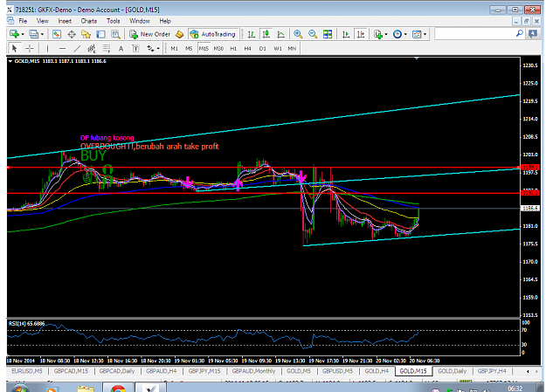Select the crosshair tool
Image resolution: width=546 pixels, height=392 pixels.
coord(30,48)
